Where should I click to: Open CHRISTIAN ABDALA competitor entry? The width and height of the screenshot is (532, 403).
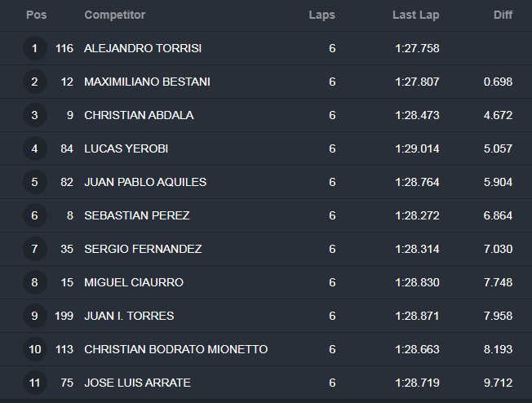point(139,115)
